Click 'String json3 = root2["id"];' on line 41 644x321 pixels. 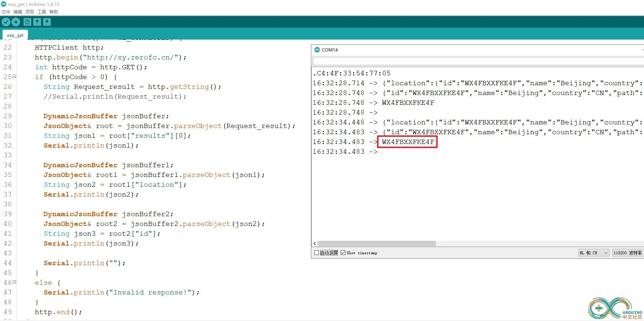102,234
